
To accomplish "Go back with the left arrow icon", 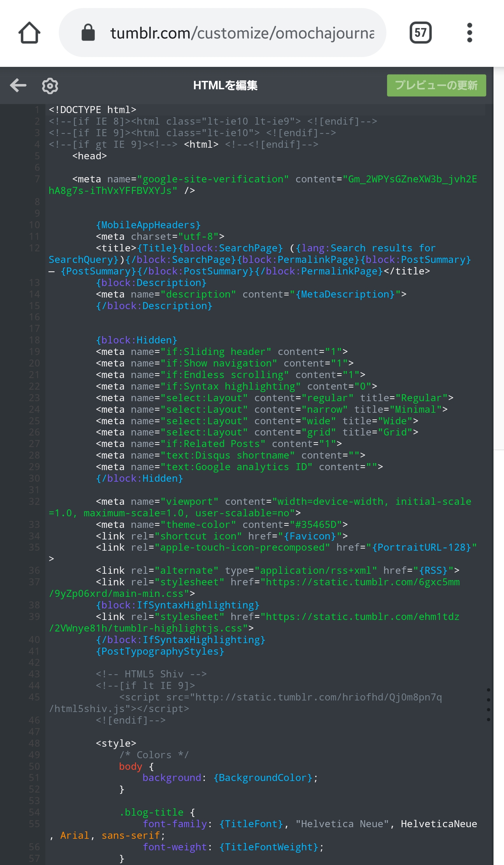I will point(18,85).
